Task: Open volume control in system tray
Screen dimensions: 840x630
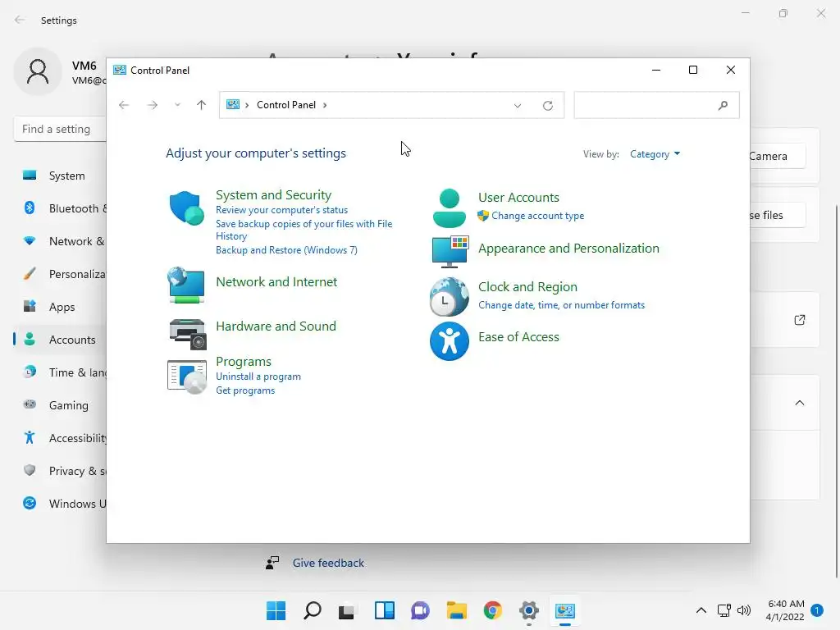Action: (x=744, y=610)
